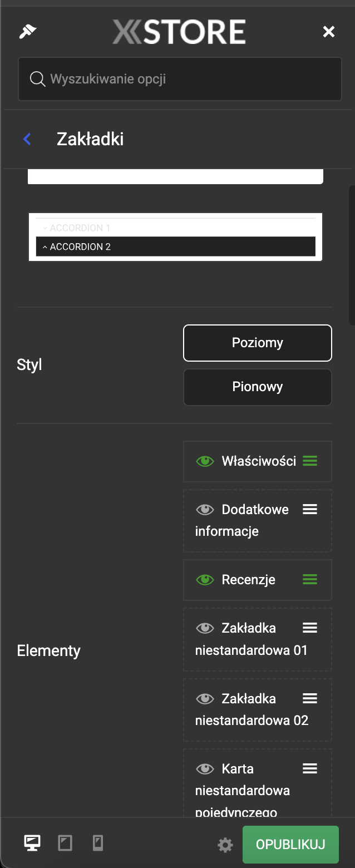
Task: Expand the ACCORDION 1 preview row
Action: coord(176,228)
